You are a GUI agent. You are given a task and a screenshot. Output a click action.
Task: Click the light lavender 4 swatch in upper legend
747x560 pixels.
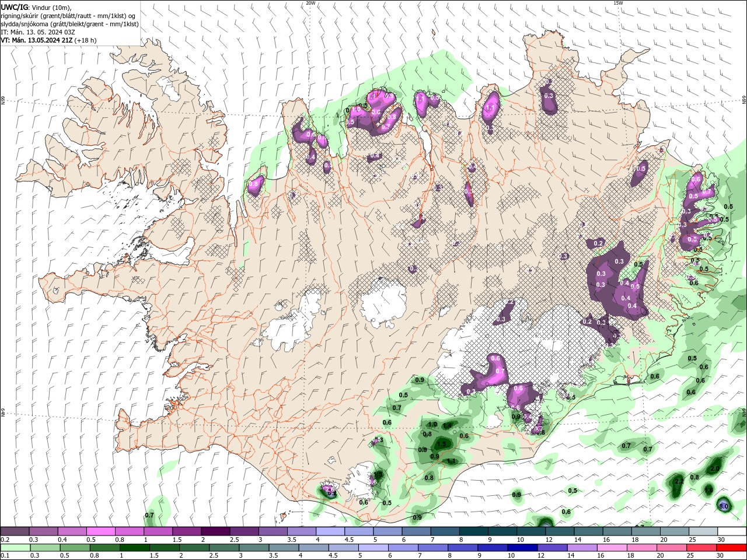point(330,531)
